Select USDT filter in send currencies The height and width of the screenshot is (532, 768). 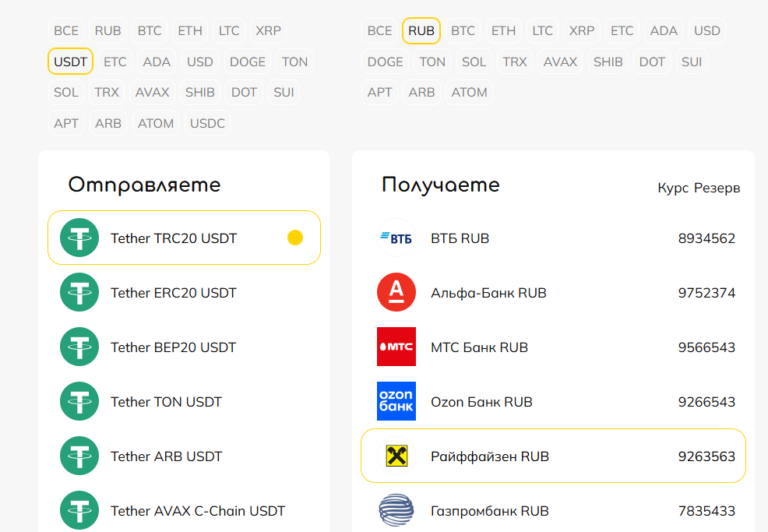71,62
